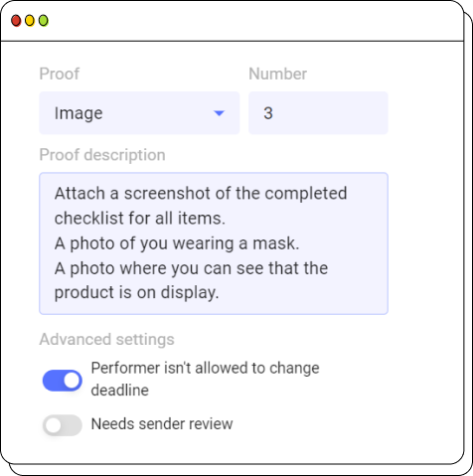Focus the Number field containing 3
This screenshot has width=473, height=476.
point(318,113)
